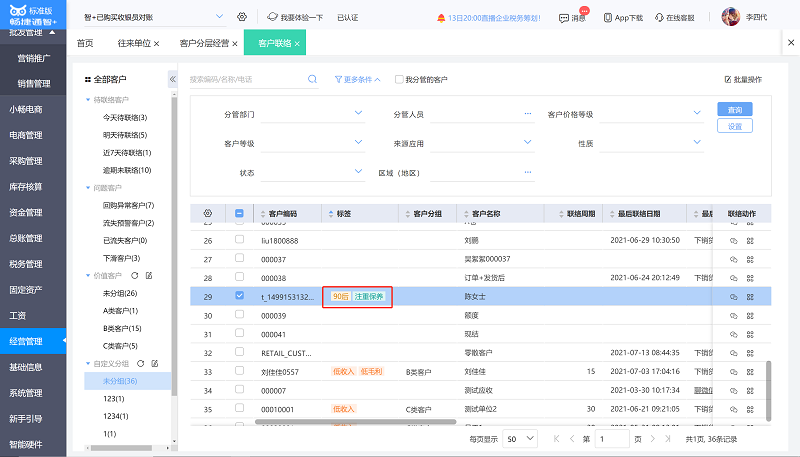800x457 pixels.
Task: Click refresh icon next to 价值客户
Action: pyautogui.click(x=136, y=275)
